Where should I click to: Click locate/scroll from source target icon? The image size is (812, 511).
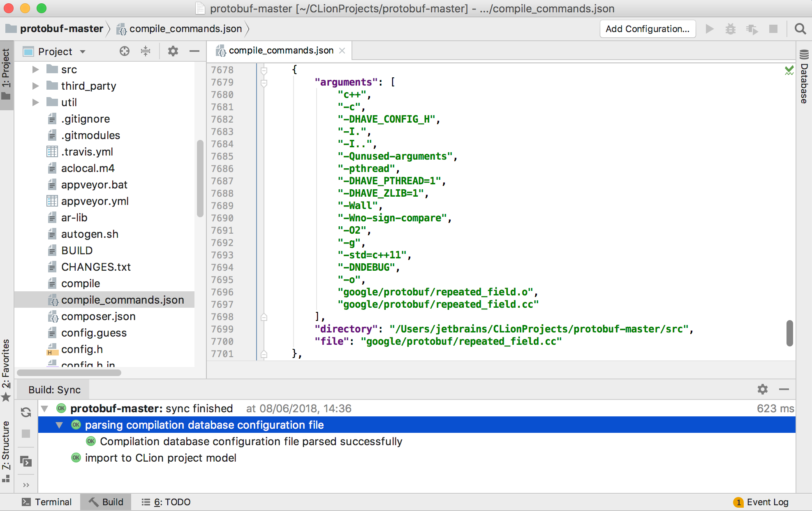(x=125, y=51)
